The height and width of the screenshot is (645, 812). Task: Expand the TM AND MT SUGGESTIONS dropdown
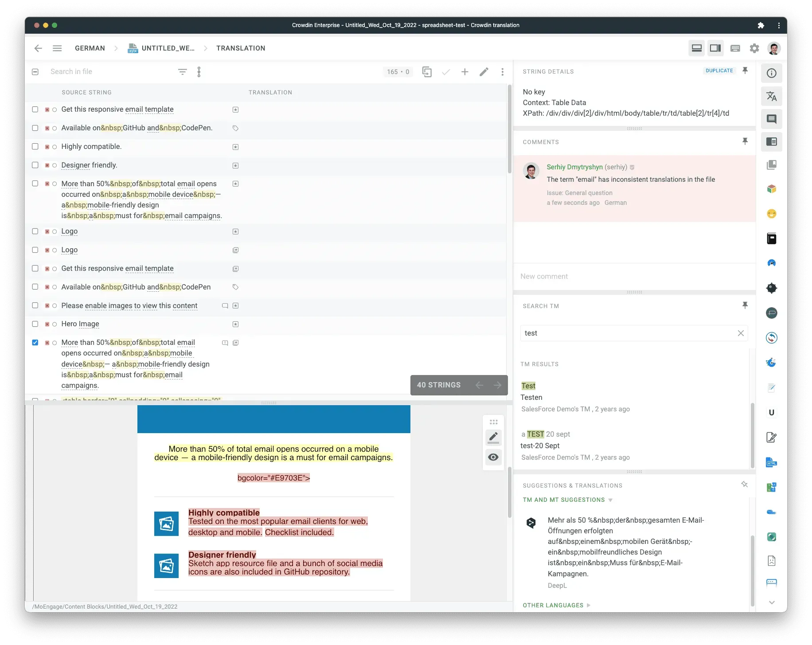611,500
